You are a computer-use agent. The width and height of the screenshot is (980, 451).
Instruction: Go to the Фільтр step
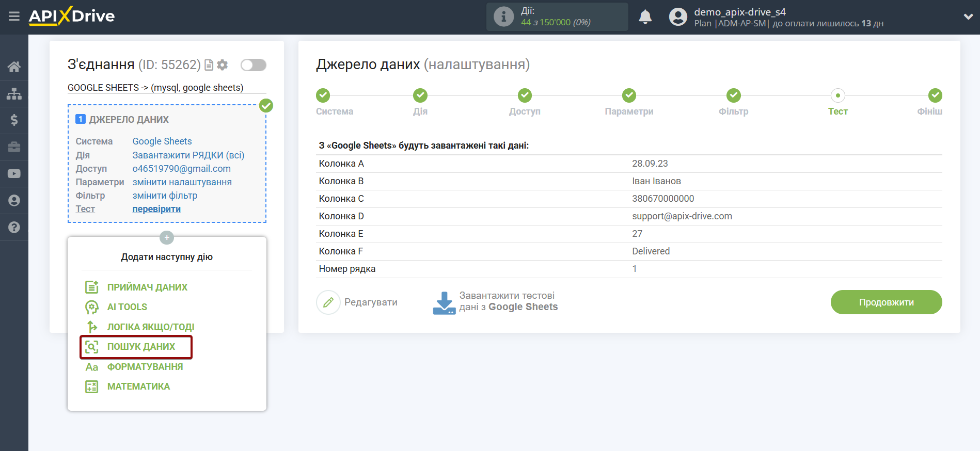734,95
